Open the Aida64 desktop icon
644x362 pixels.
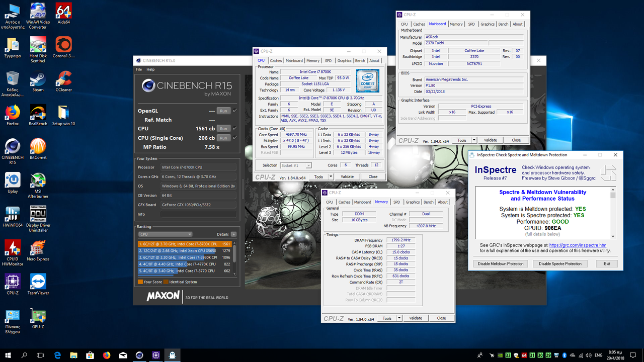(63, 14)
